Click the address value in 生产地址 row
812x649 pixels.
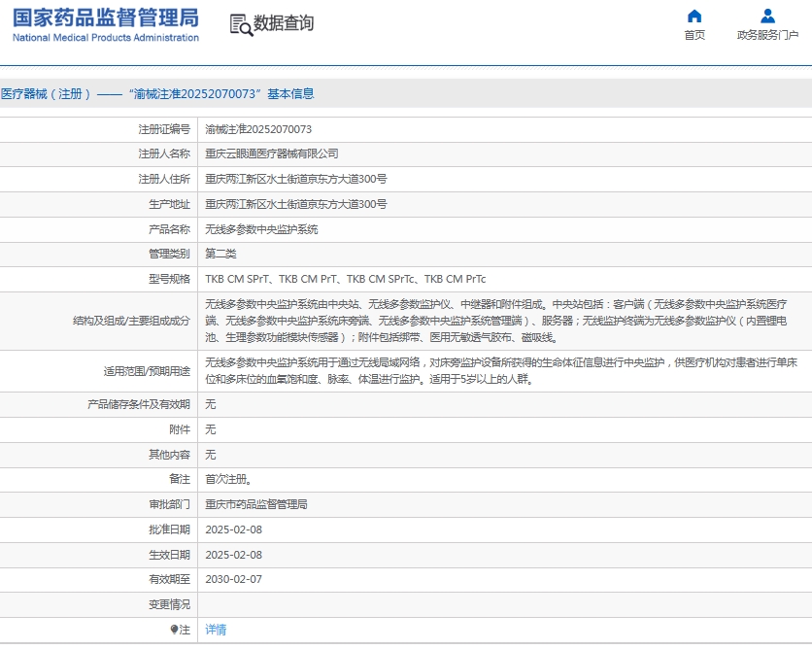tap(295, 204)
